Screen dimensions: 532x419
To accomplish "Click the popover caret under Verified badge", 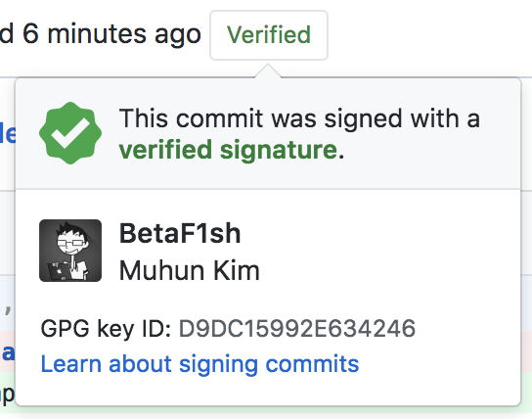I will pyautogui.click(x=268, y=70).
